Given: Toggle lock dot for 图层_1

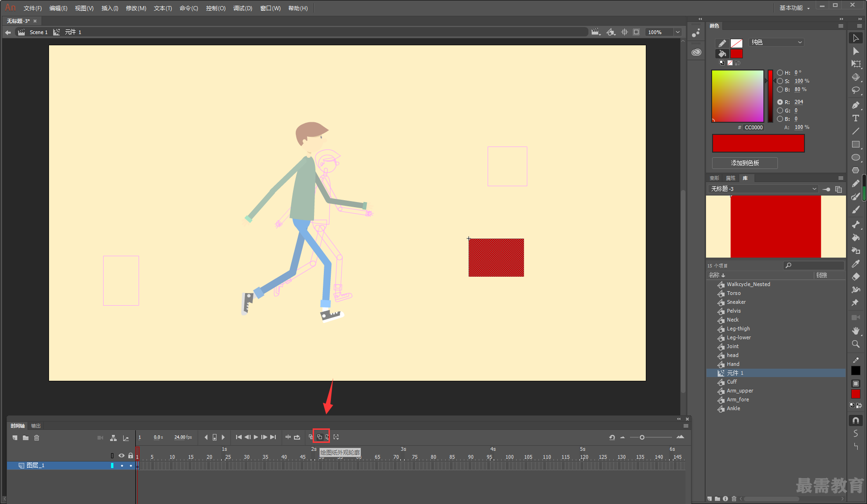Looking at the screenshot, I should pos(131,466).
